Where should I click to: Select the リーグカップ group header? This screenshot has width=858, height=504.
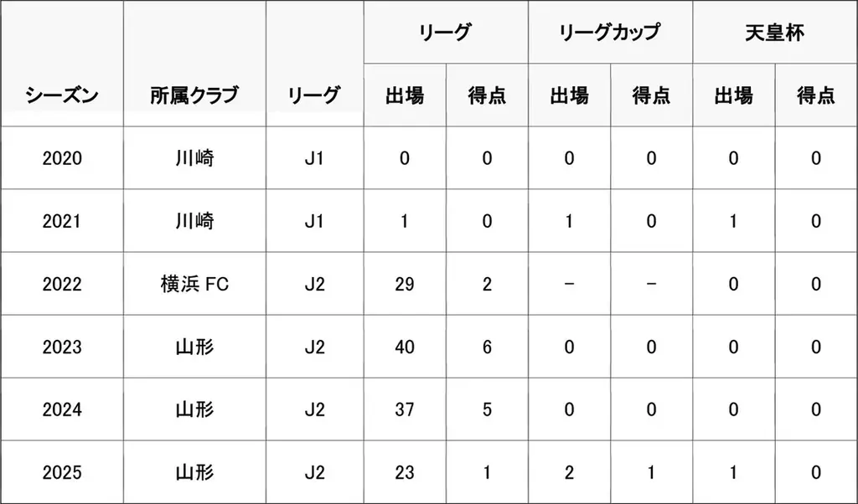click(x=610, y=33)
